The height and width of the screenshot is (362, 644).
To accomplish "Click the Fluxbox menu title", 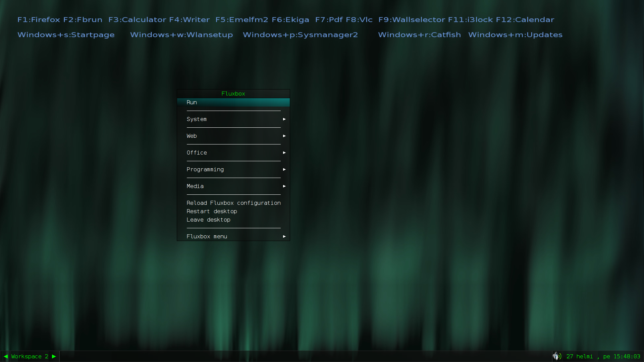I will pyautogui.click(x=233, y=94).
